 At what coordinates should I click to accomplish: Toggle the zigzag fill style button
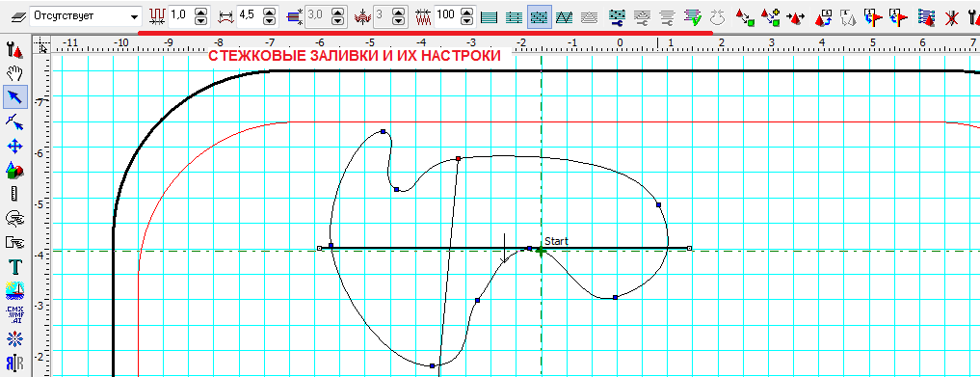click(x=564, y=17)
